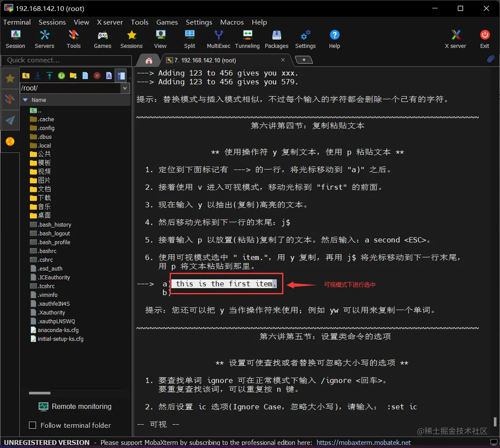Expand the /root/ path dropdown arrow

tap(125, 88)
